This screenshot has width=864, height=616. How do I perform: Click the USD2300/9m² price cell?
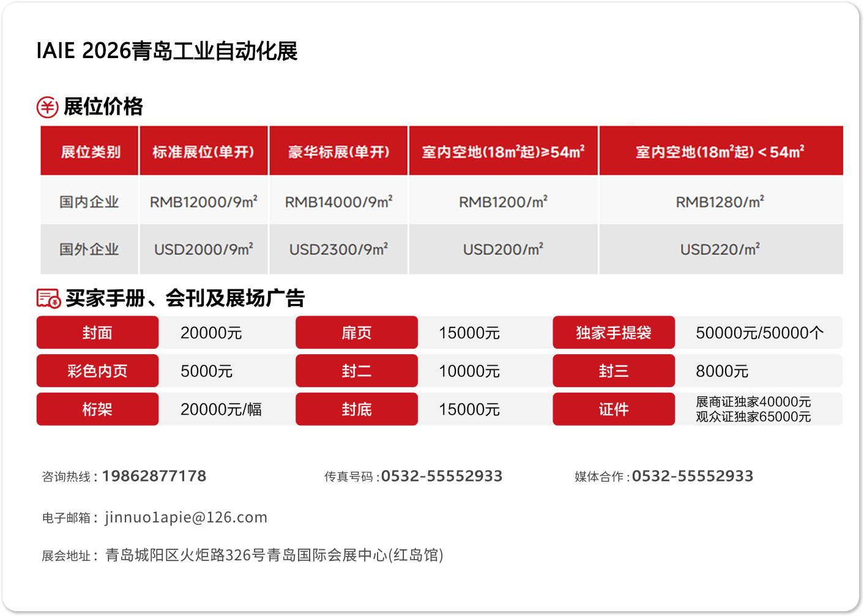click(x=338, y=250)
